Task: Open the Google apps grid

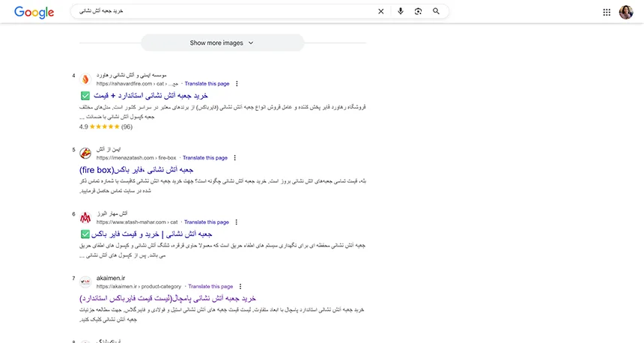Action: pyautogui.click(x=607, y=12)
